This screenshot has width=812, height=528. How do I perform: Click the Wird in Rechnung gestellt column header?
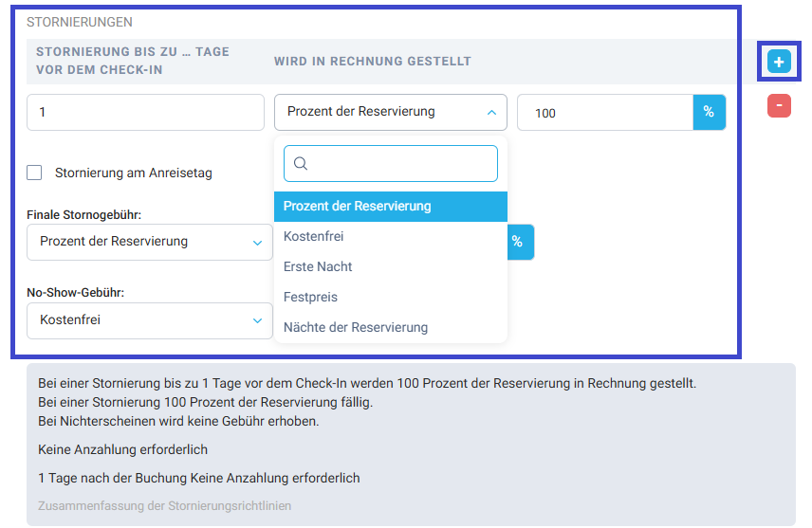373,61
